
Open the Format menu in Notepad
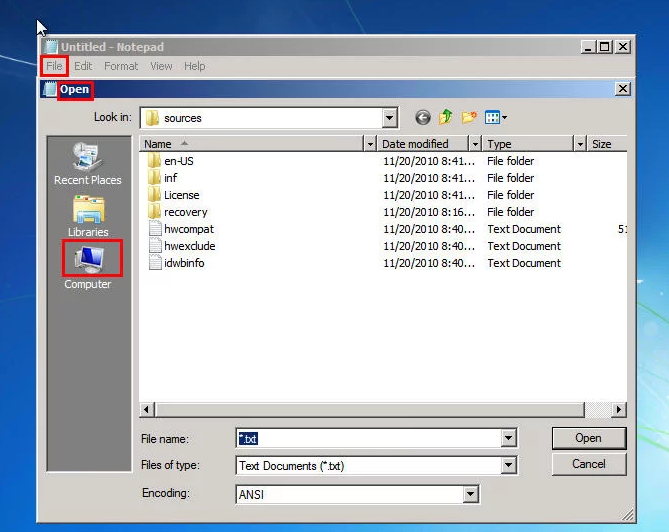coord(121,66)
